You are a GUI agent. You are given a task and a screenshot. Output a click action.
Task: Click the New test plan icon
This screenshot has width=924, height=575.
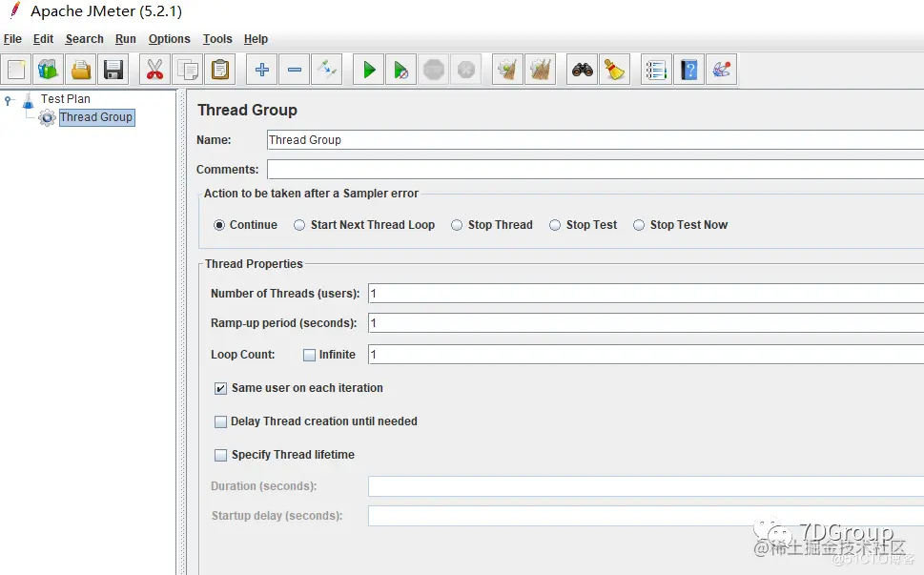coord(16,70)
